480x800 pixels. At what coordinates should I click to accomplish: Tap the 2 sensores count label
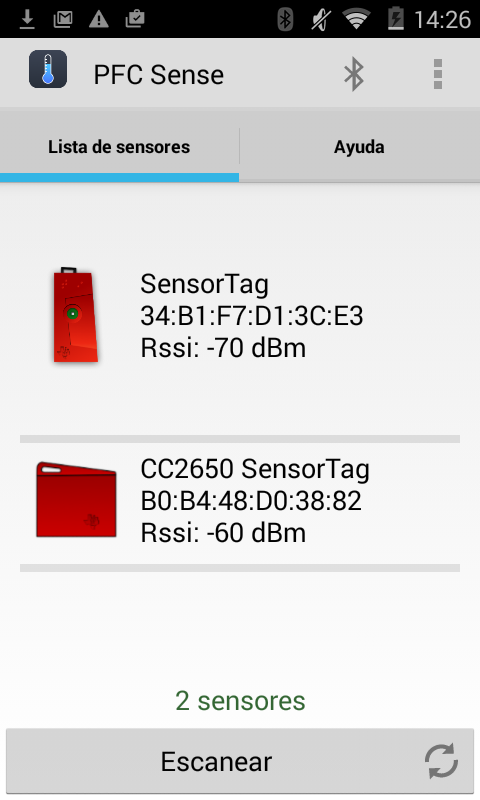[x=240, y=701]
